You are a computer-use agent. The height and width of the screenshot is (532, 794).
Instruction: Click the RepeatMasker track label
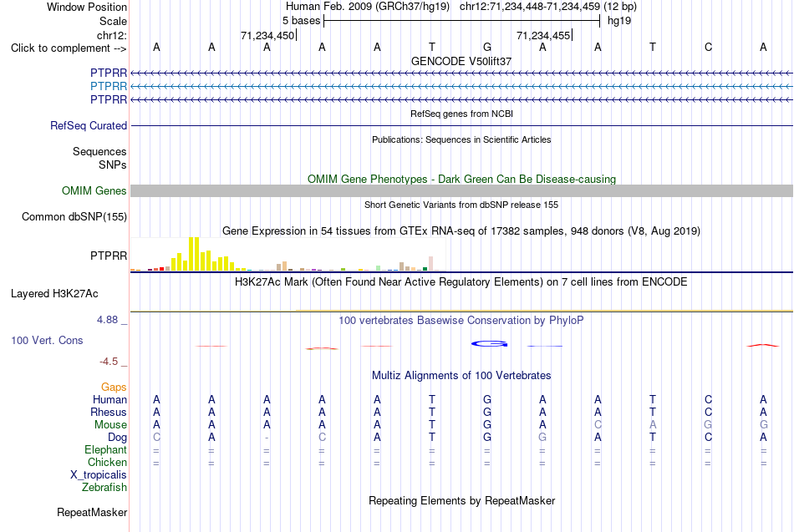[x=92, y=513]
